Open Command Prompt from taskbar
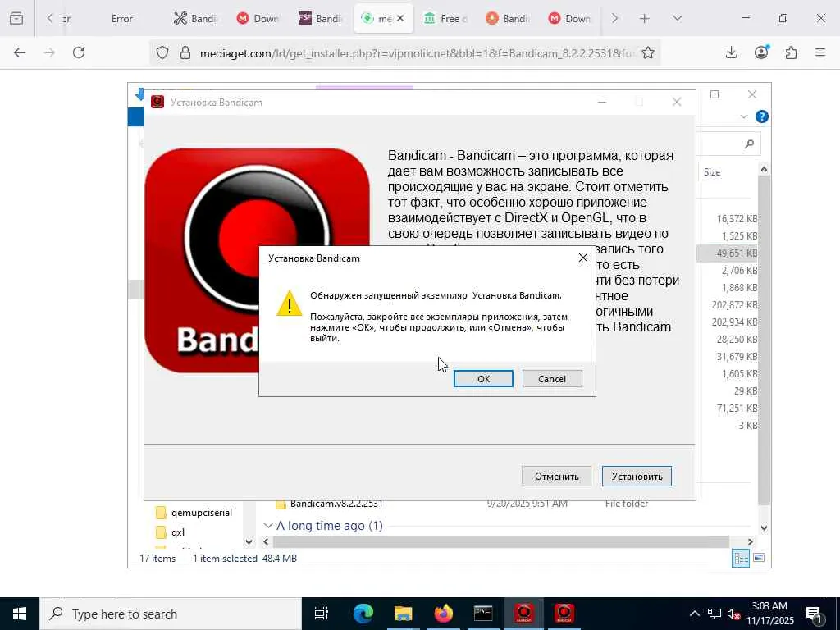 (483, 614)
